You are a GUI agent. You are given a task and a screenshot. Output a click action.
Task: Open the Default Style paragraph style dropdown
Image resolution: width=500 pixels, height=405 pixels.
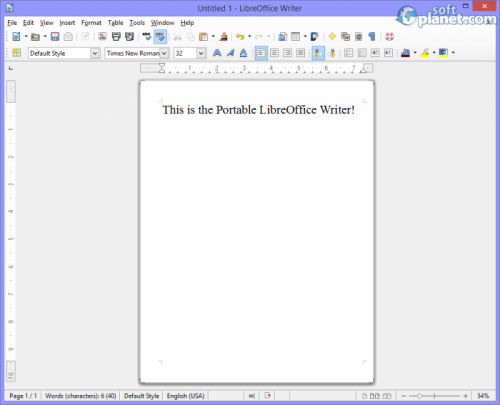(x=95, y=53)
